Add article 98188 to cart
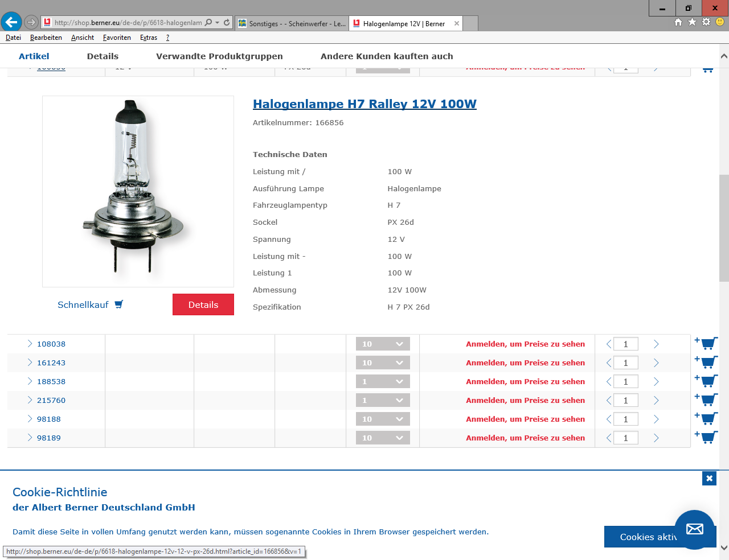Viewport: 729px width, 560px height. pos(706,418)
